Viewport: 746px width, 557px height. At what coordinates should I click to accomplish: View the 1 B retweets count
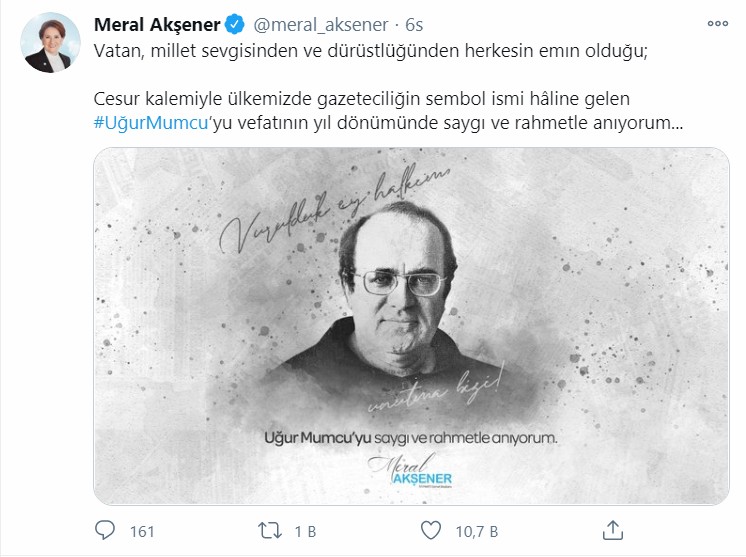[305, 531]
